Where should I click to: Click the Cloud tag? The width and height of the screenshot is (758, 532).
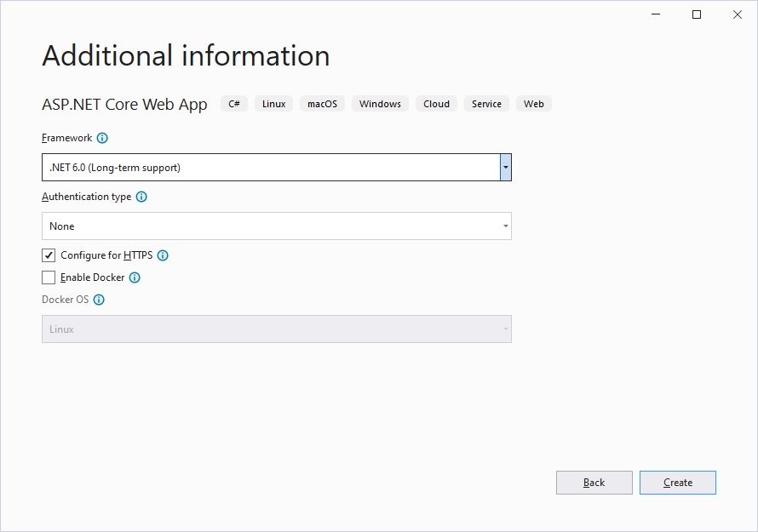pos(436,104)
